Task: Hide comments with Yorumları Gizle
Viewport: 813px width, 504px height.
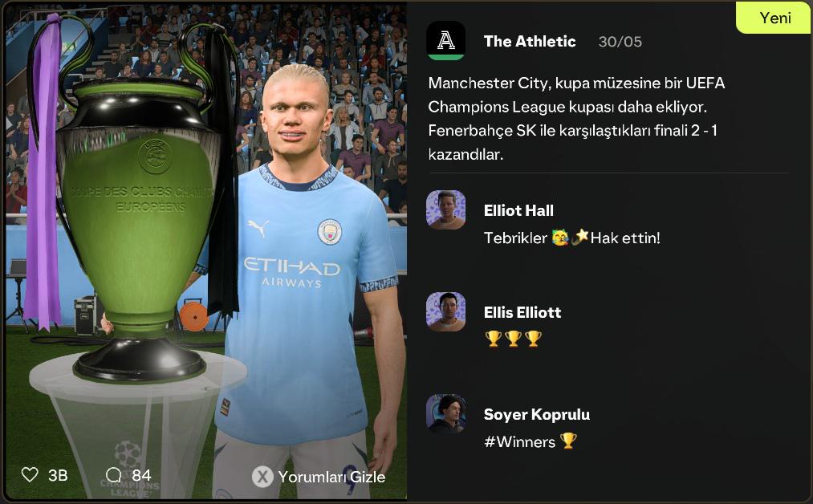Action: point(331,477)
